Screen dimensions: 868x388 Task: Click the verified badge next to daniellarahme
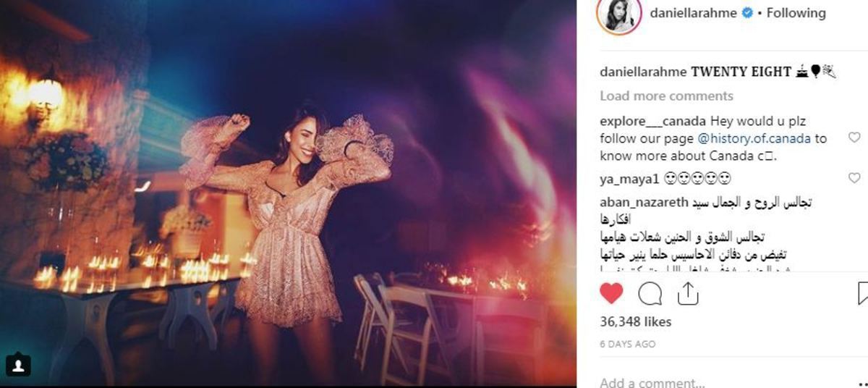pyautogui.click(x=748, y=13)
